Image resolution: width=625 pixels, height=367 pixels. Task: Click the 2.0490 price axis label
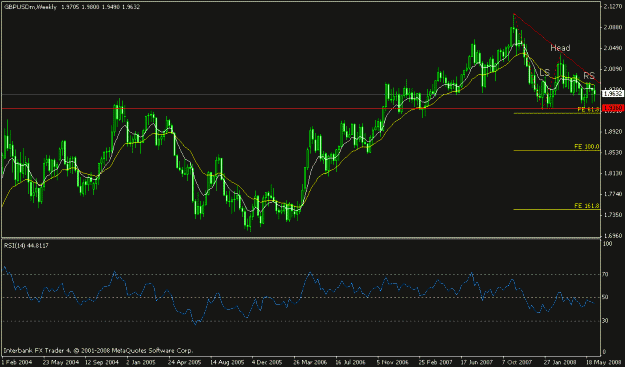click(613, 48)
